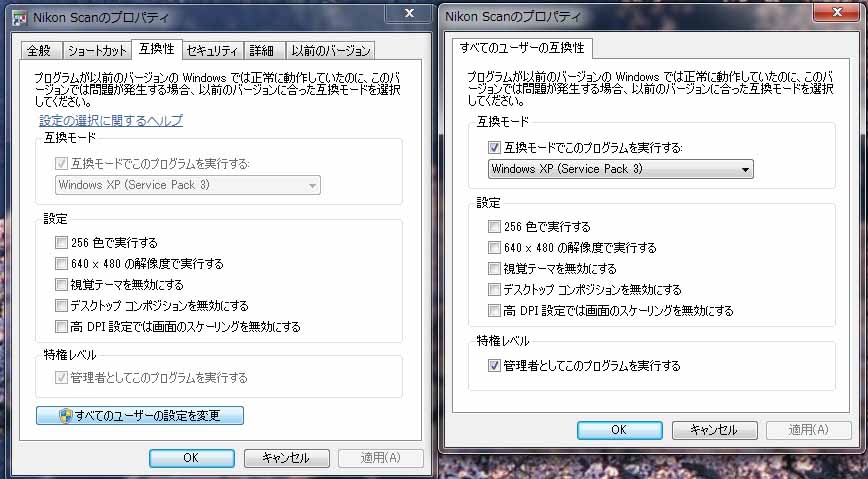Click OK in the left properties dialog
The width and height of the screenshot is (868, 479).
[192, 458]
